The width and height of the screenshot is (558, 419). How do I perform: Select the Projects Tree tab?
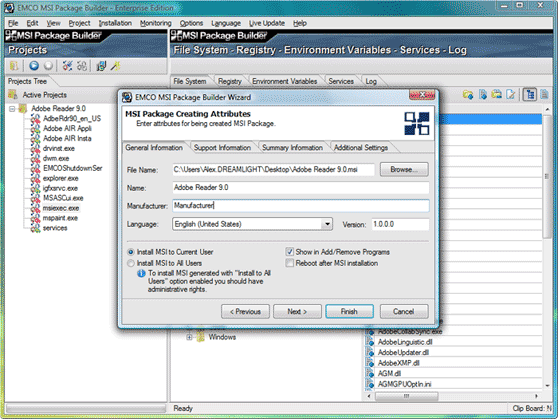tap(27, 81)
